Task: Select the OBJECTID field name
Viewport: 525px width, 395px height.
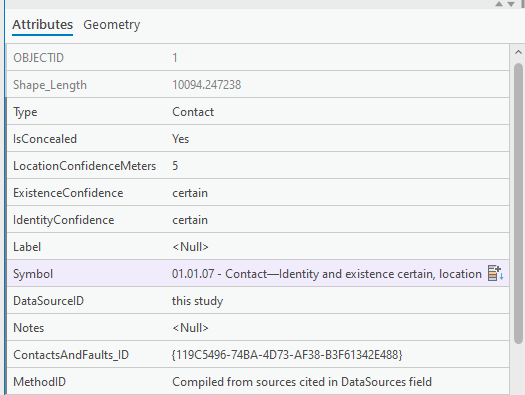Action: (39, 58)
